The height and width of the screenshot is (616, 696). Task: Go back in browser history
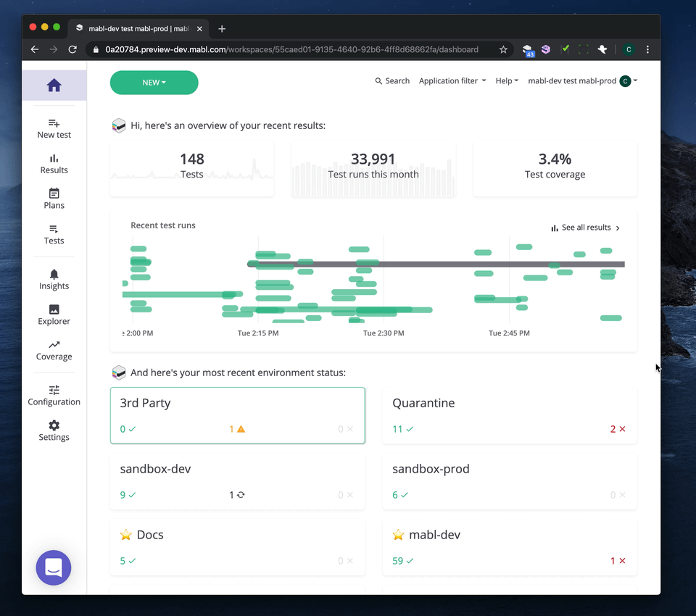point(35,50)
